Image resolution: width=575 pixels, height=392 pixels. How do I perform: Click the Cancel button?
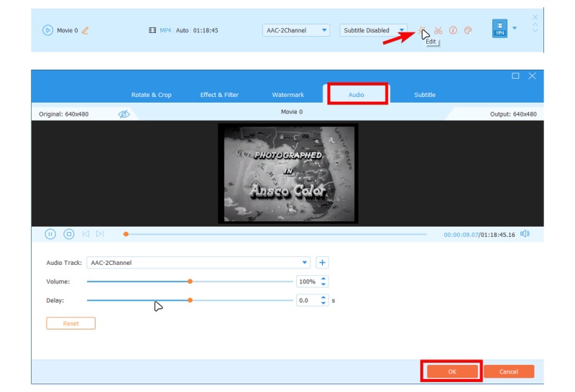tap(509, 371)
